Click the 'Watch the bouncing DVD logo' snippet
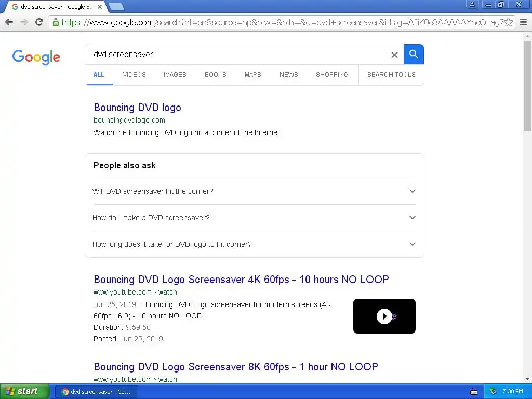The width and height of the screenshot is (532, 399). (187, 132)
